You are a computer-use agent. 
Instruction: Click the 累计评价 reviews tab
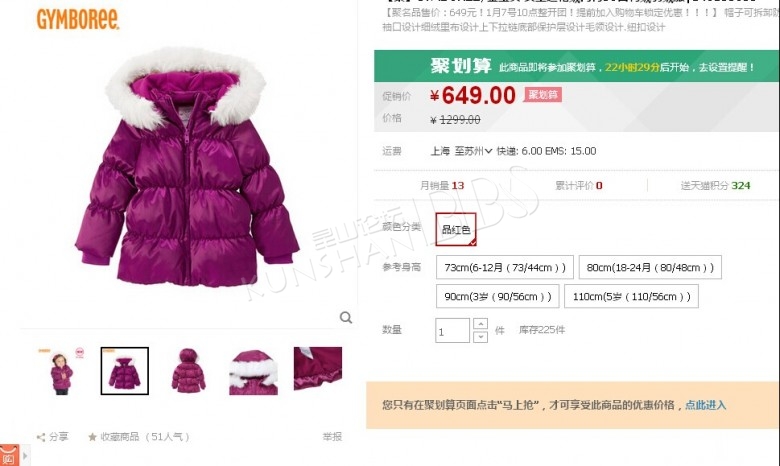tap(579, 186)
